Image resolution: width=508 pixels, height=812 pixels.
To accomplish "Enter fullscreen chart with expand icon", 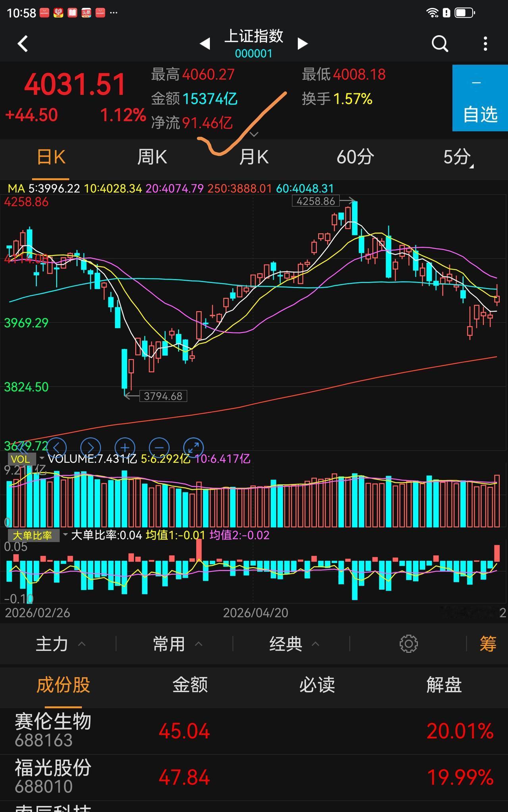I will (193, 448).
